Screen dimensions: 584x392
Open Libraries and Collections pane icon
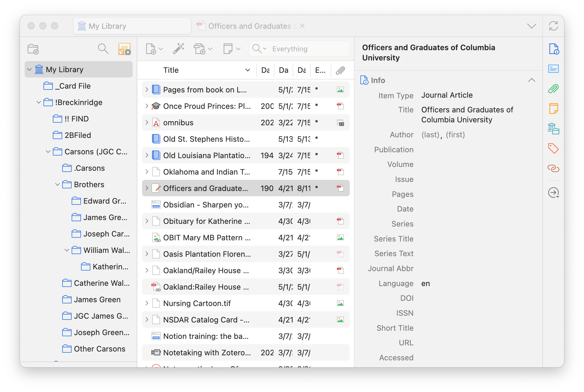coord(553,129)
